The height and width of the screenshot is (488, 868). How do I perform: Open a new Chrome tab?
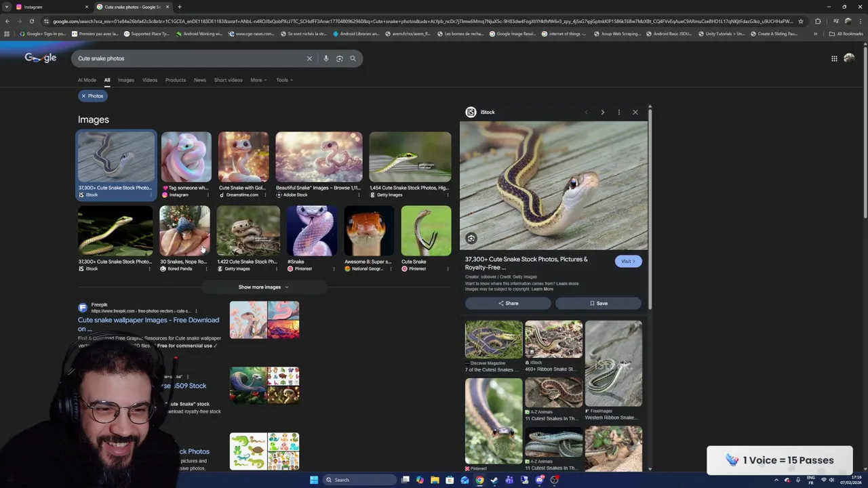tap(179, 7)
